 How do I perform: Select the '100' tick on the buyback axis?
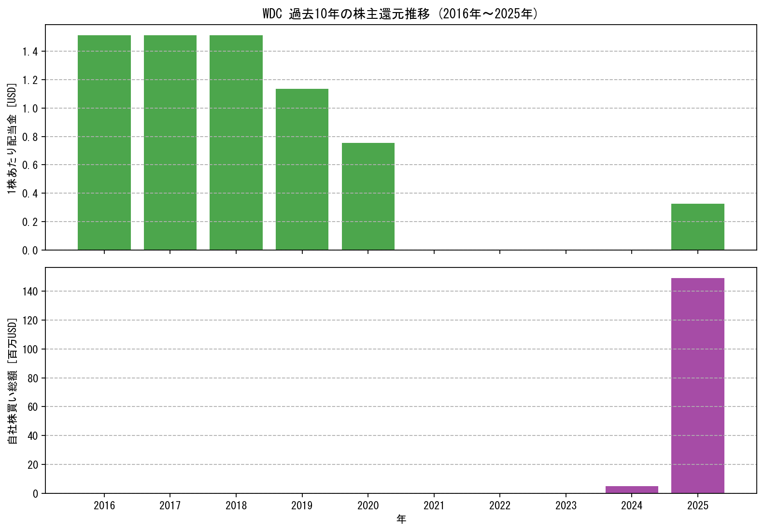click(30, 349)
